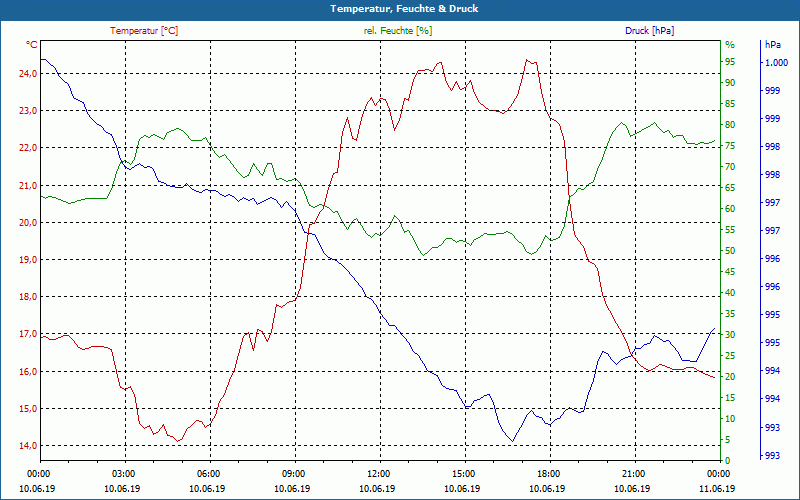Click the 14,0 temperature axis label
Viewport: 800px width, 500px height.
[x=28, y=446]
